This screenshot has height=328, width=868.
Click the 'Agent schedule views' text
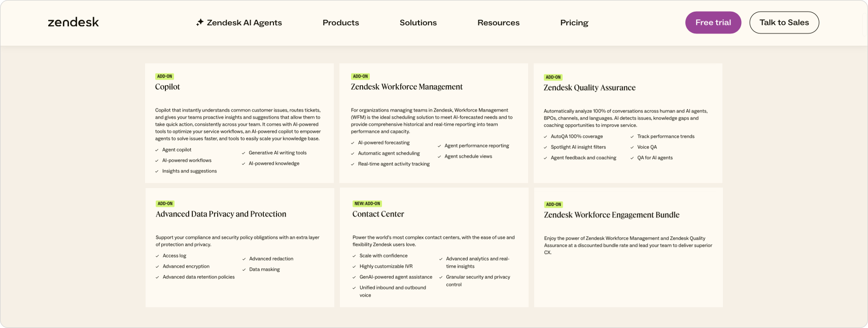click(x=468, y=157)
